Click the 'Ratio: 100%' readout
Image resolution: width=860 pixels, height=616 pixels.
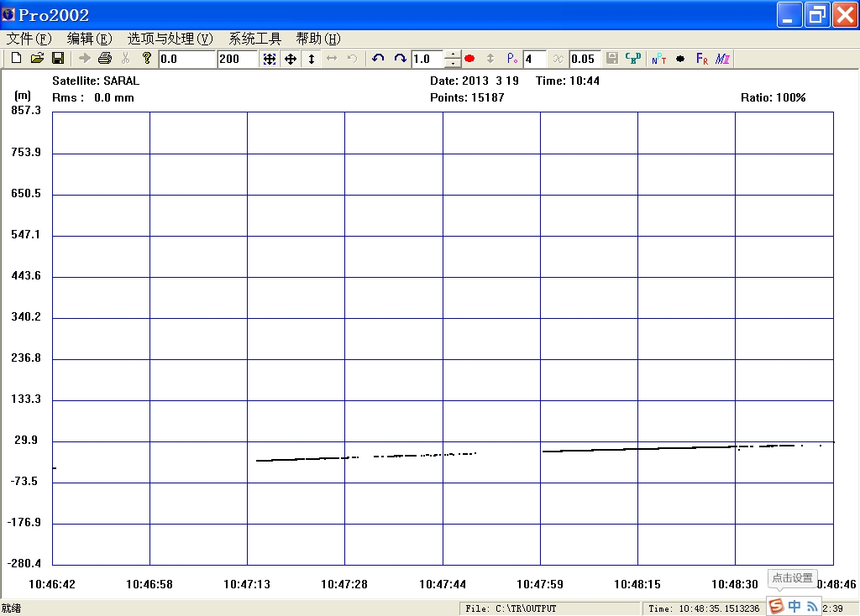click(x=773, y=97)
